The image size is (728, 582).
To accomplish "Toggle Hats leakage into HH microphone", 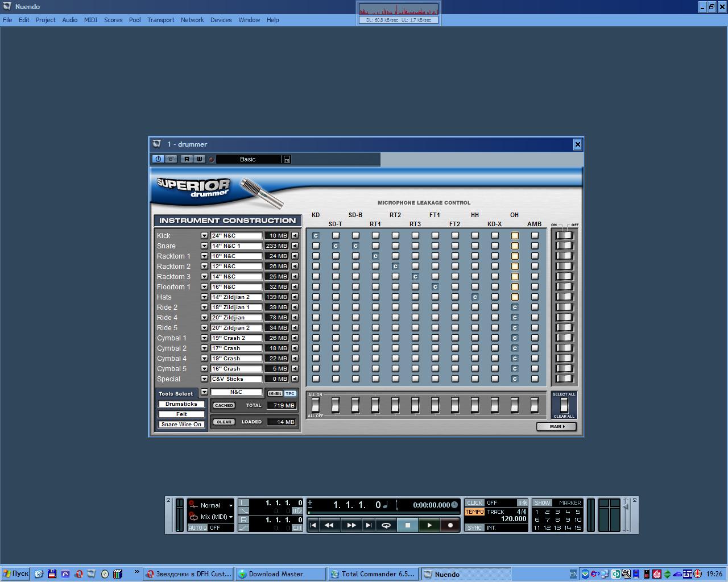I will pos(475,297).
